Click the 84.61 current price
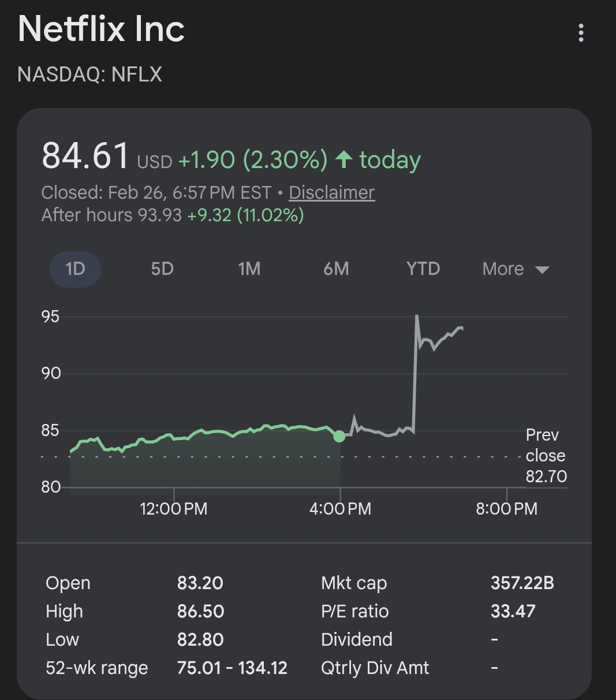This screenshot has width=616, height=700. pyautogui.click(x=85, y=156)
